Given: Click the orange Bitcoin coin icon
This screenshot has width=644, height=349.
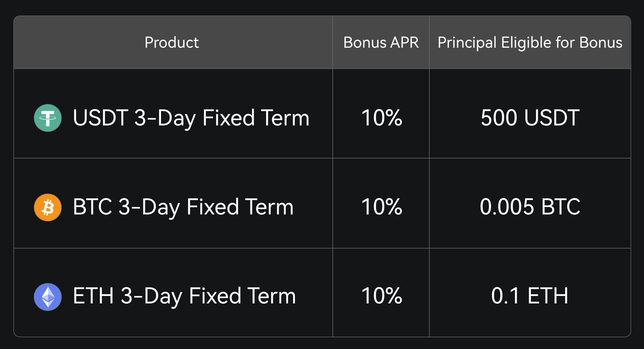Looking at the screenshot, I should tap(48, 207).
